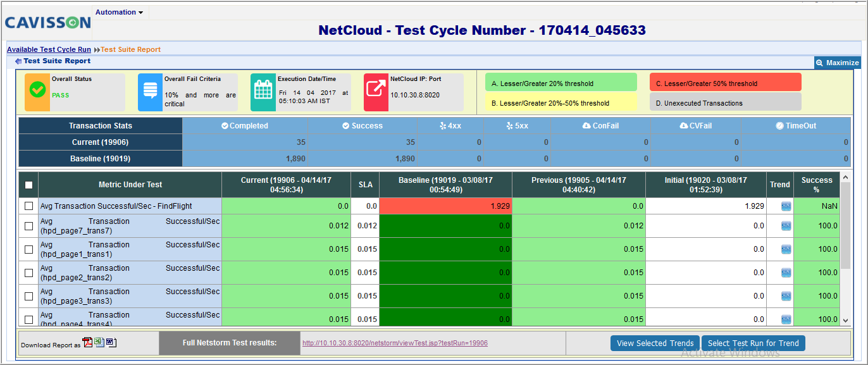Image resolution: width=868 pixels, height=365 pixels.
Task: Click the 4xx icon in stats header
Action: tap(443, 126)
